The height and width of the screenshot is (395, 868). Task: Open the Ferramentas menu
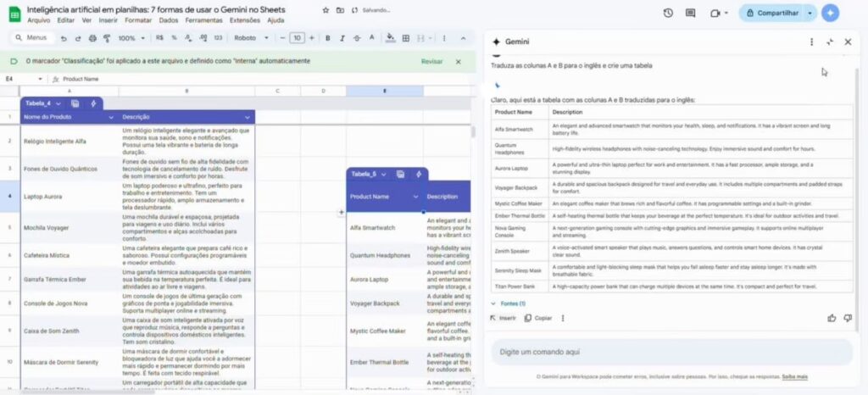tap(203, 20)
